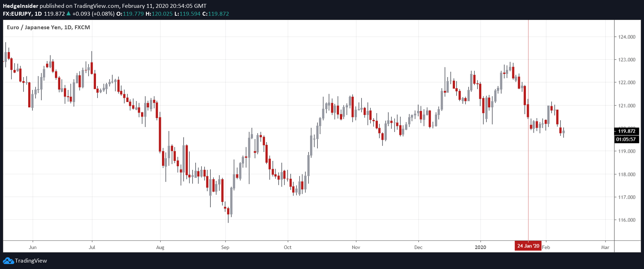
Task: Click the Feb label on time axis
Action: 546,247
